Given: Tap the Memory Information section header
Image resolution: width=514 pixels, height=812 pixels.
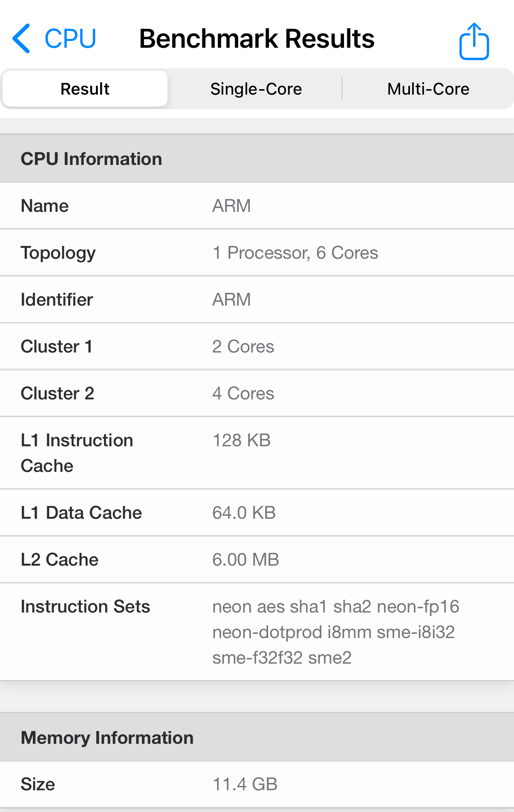Looking at the screenshot, I should point(107,738).
